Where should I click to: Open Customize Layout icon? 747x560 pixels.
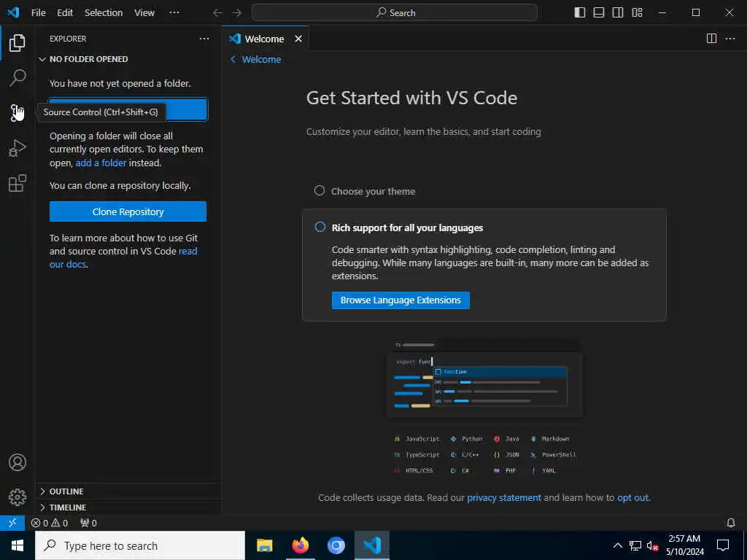coord(637,12)
